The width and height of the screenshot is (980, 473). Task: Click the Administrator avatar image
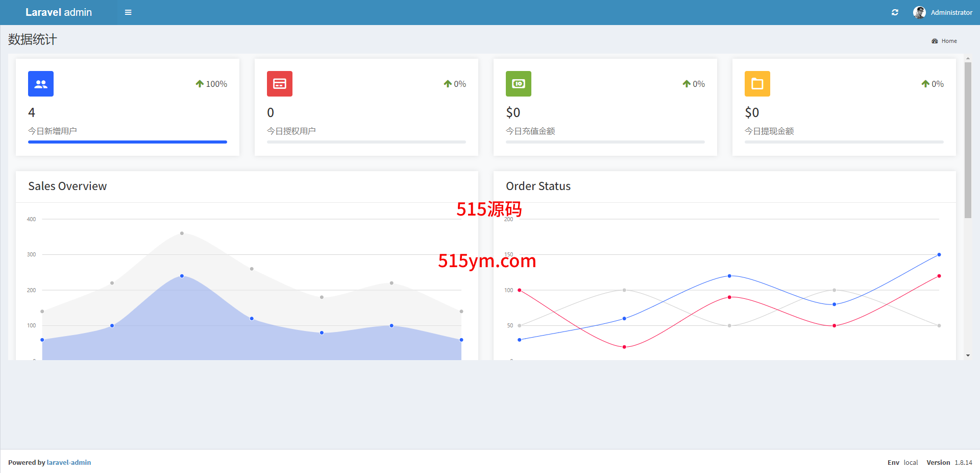pyautogui.click(x=919, y=12)
